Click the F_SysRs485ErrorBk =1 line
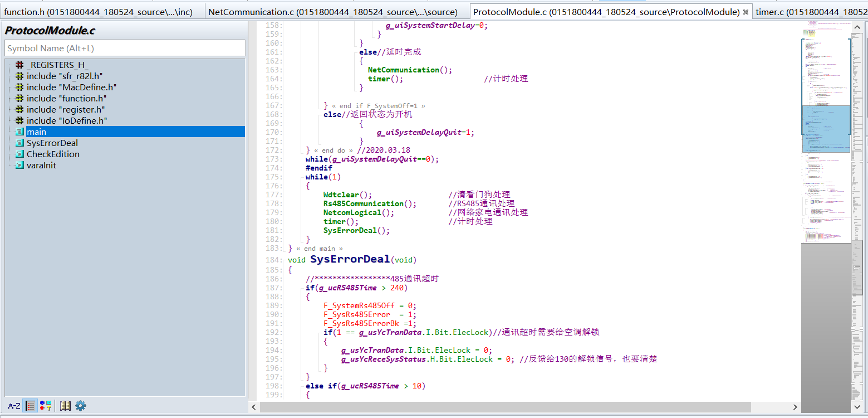The image size is (868, 418). (370, 323)
